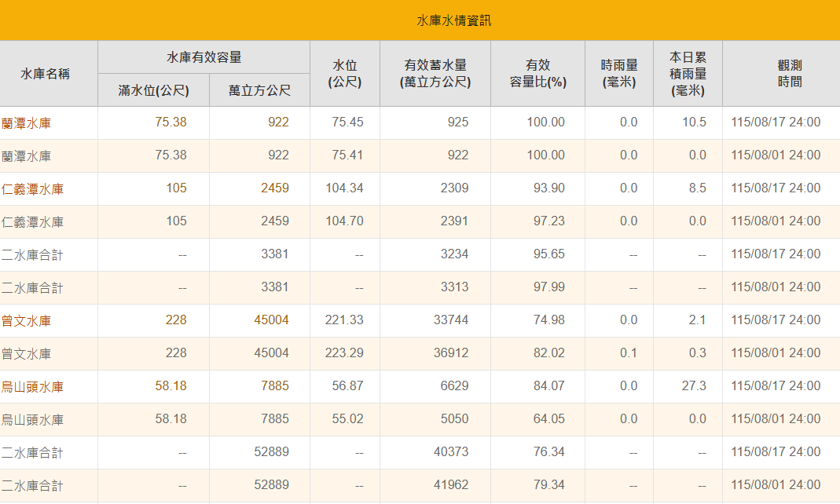
Task: Select capacity ratio 93.90
Action: 549,188
